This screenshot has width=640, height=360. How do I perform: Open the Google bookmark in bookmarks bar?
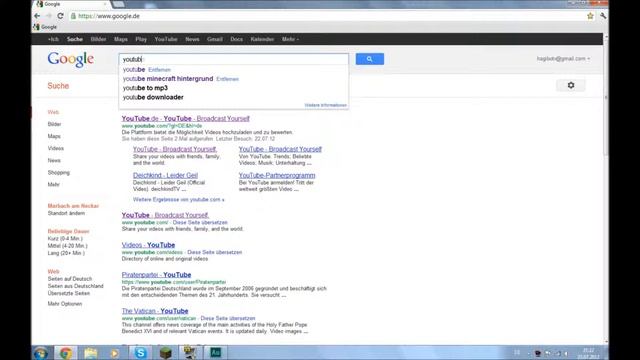coord(45,27)
